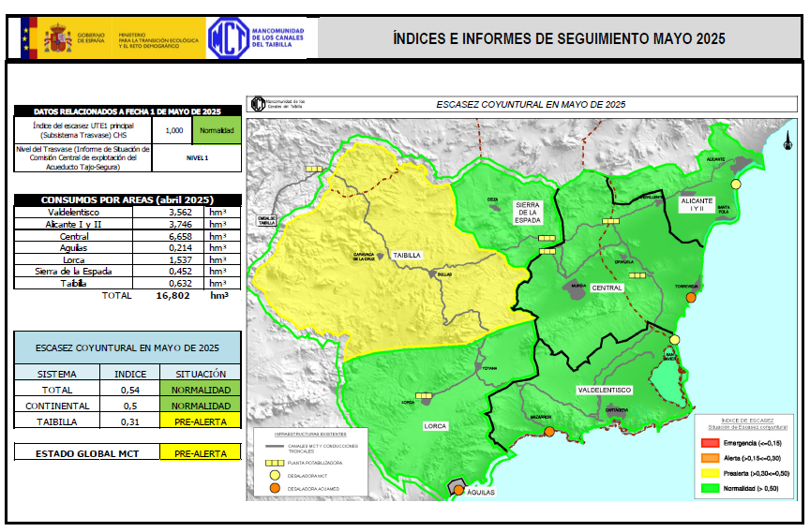Click the yellow desalination marker near Alicante

736,185
